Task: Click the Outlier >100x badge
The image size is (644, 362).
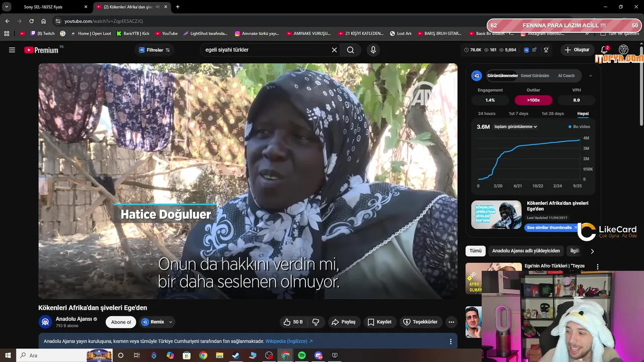Action: point(533,100)
